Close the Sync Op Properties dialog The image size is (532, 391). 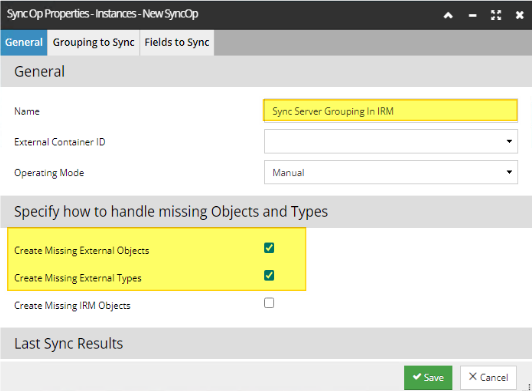pyautogui.click(x=519, y=15)
